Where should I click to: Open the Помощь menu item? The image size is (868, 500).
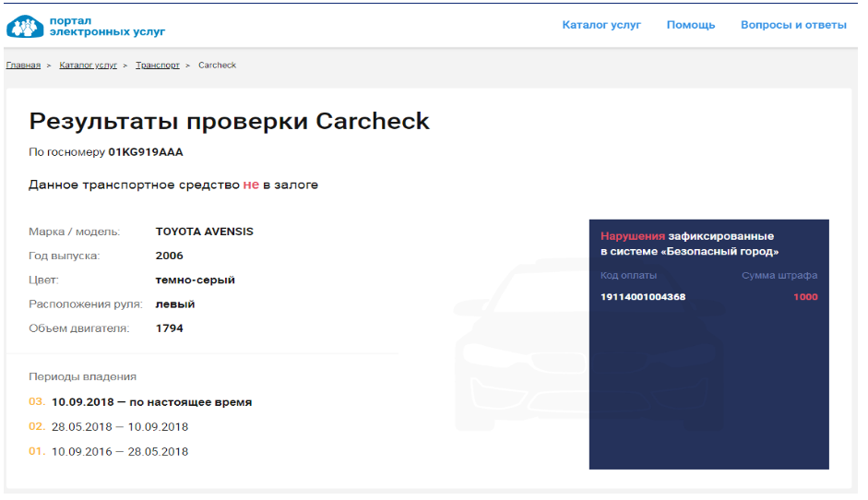[691, 25]
